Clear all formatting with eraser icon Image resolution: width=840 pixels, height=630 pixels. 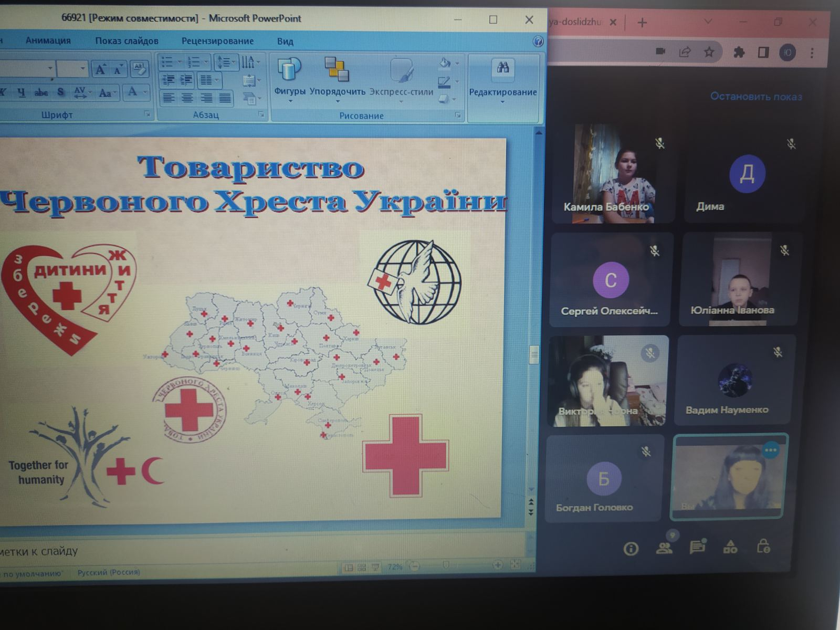click(x=139, y=68)
